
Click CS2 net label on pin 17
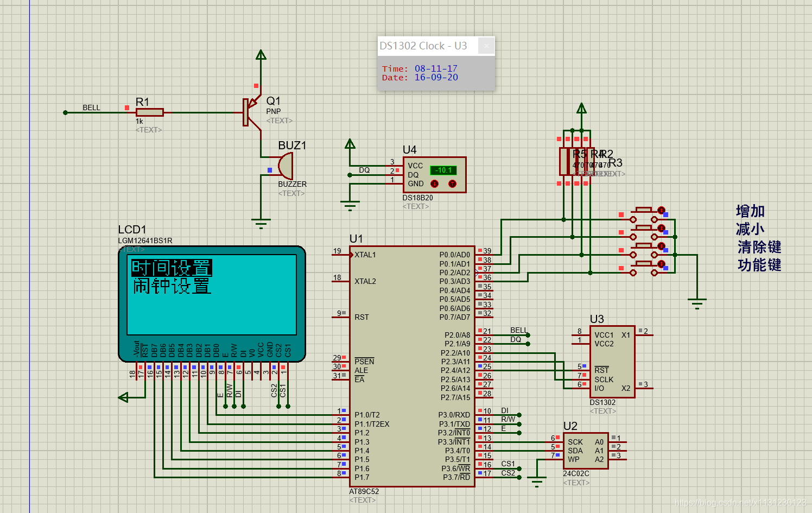pos(508,473)
